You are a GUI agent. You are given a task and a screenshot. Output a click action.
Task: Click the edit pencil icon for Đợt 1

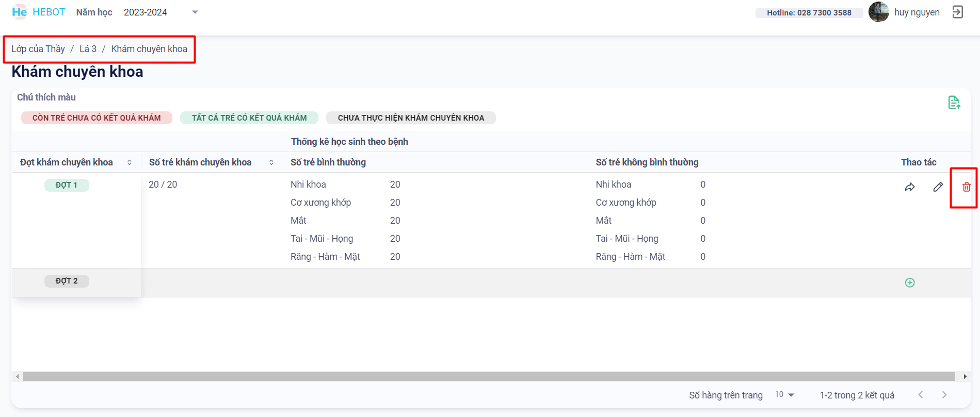[938, 187]
